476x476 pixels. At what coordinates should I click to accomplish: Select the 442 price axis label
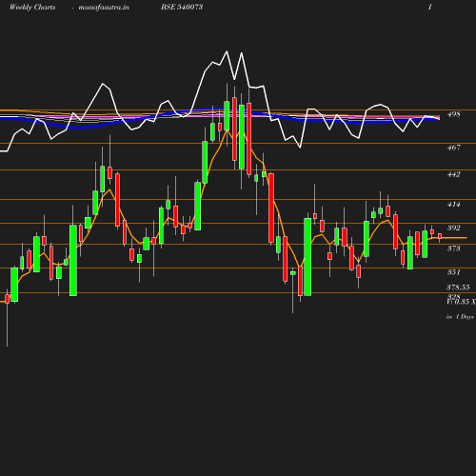[454, 174]
